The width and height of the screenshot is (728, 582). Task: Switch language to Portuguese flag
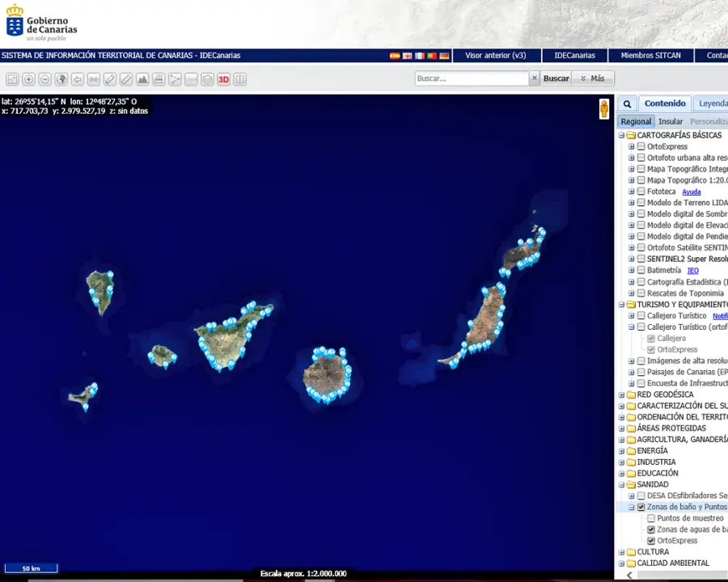tap(432, 56)
